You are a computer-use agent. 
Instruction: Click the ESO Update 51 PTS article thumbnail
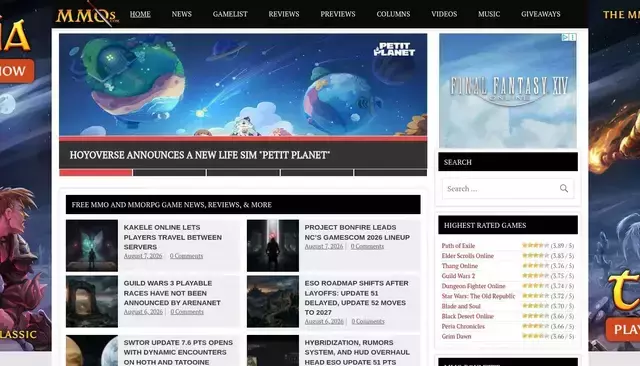(x=273, y=350)
